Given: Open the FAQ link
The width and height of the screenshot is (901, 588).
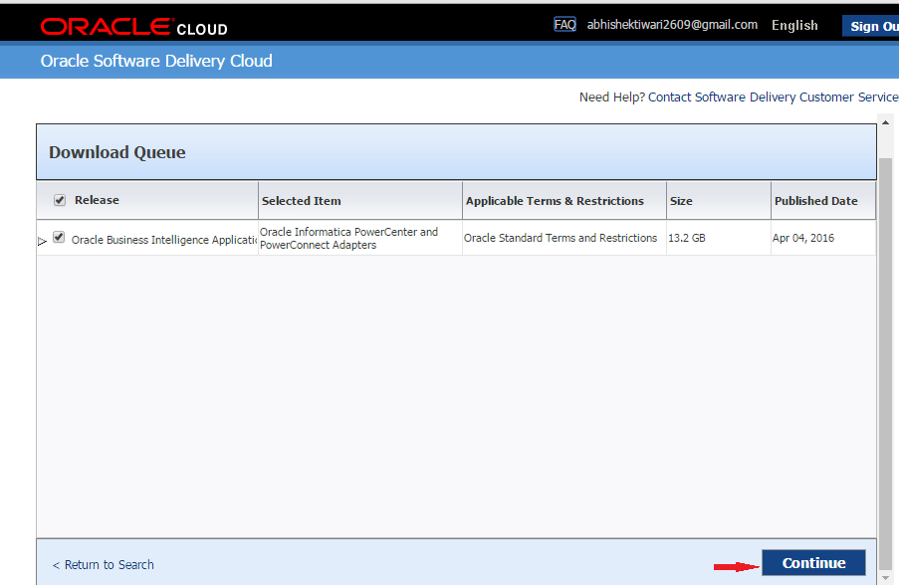Looking at the screenshot, I should [564, 25].
